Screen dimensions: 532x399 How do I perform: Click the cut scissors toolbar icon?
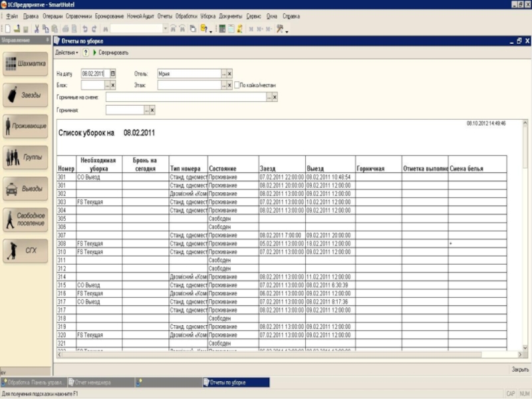pos(37,29)
